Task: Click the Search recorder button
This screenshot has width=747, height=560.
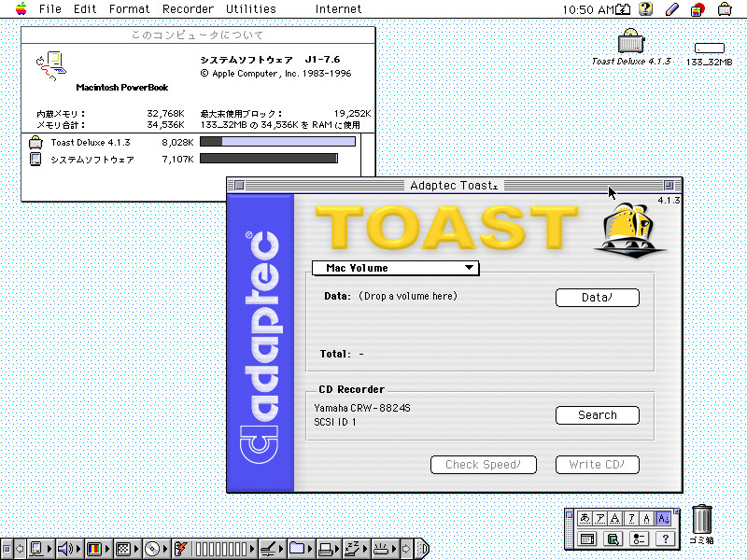Action: [598, 415]
